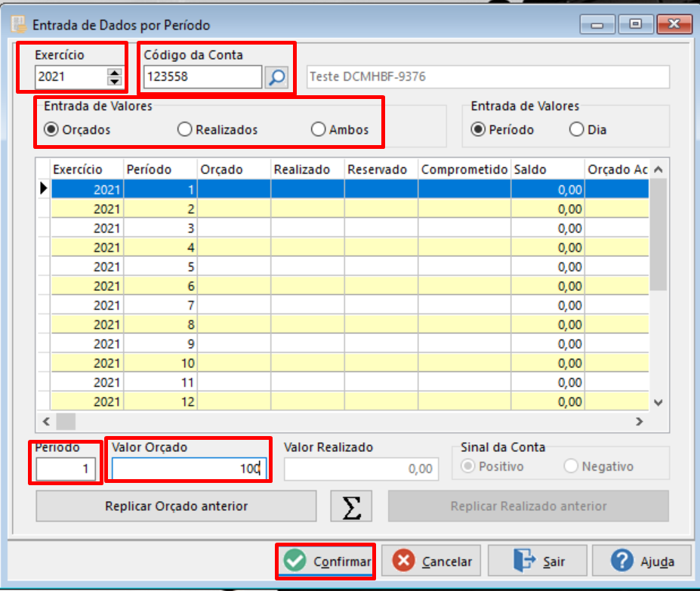Click the Orçado column header

coord(234,169)
